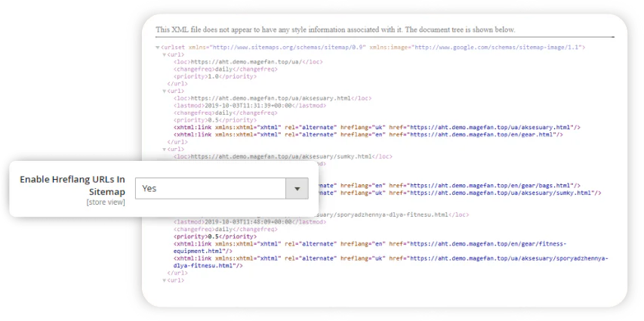This screenshot has width=644, height=321.
Task: Click the loc line for aksesuary/sumky.html
Action: click(x=282, y=156)
